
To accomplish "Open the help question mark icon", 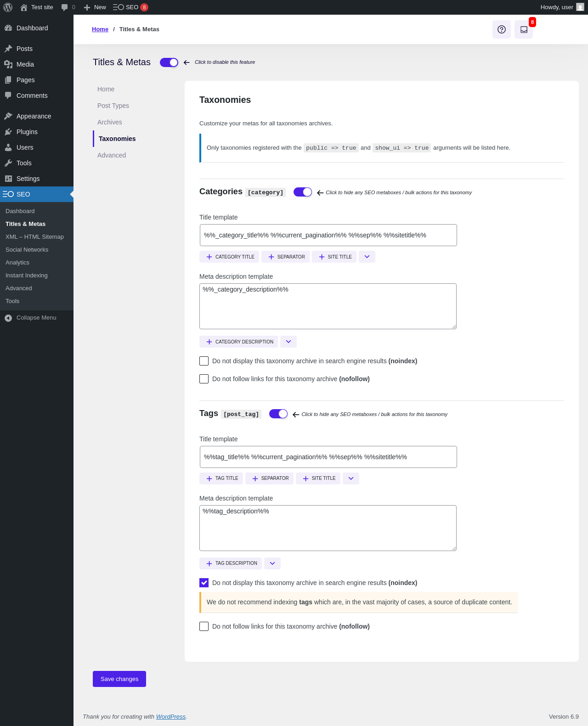I will click(x=502, y=29).
